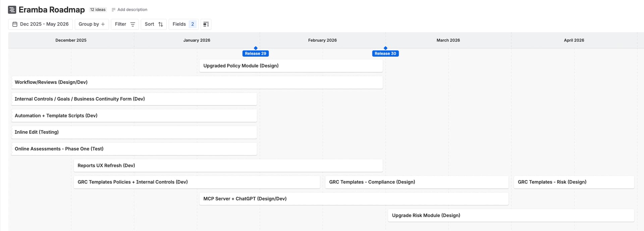Viewport: 644px width, 231px height.
Task: Select Inline Edit (Testing) bar
Action: 134,132
